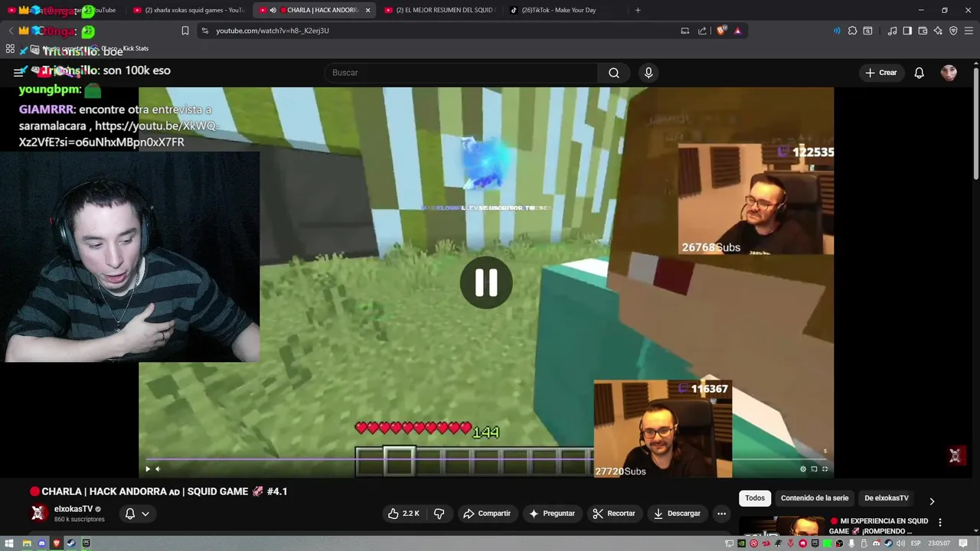Select the Todos filter chip

click(755, 498)
